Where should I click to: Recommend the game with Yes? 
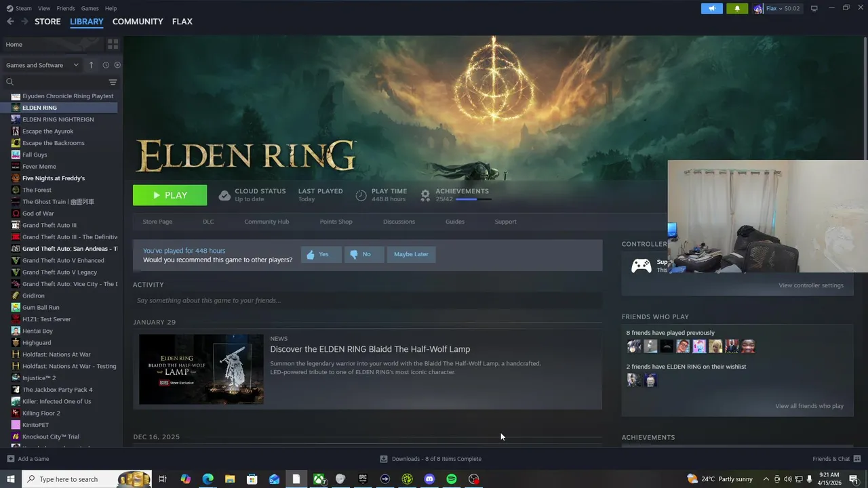tap(321, 254)
